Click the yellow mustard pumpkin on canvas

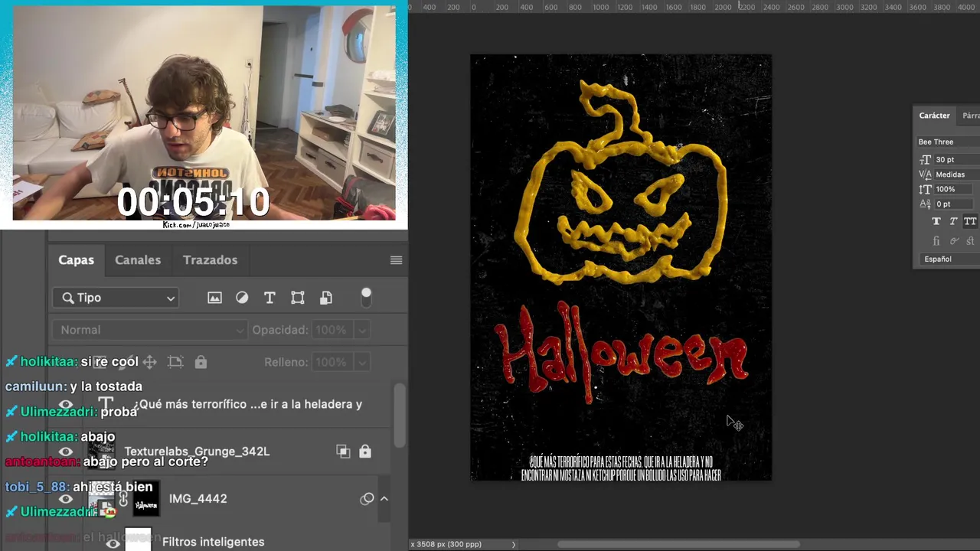(622, 182)
